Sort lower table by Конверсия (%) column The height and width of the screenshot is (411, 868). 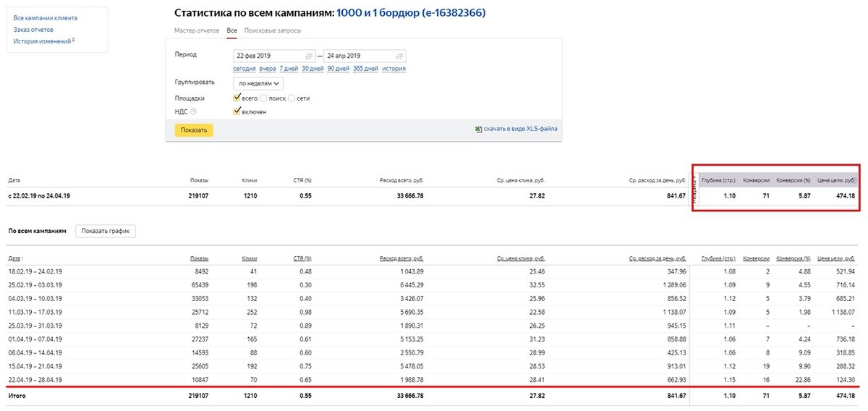pos(793,258)
